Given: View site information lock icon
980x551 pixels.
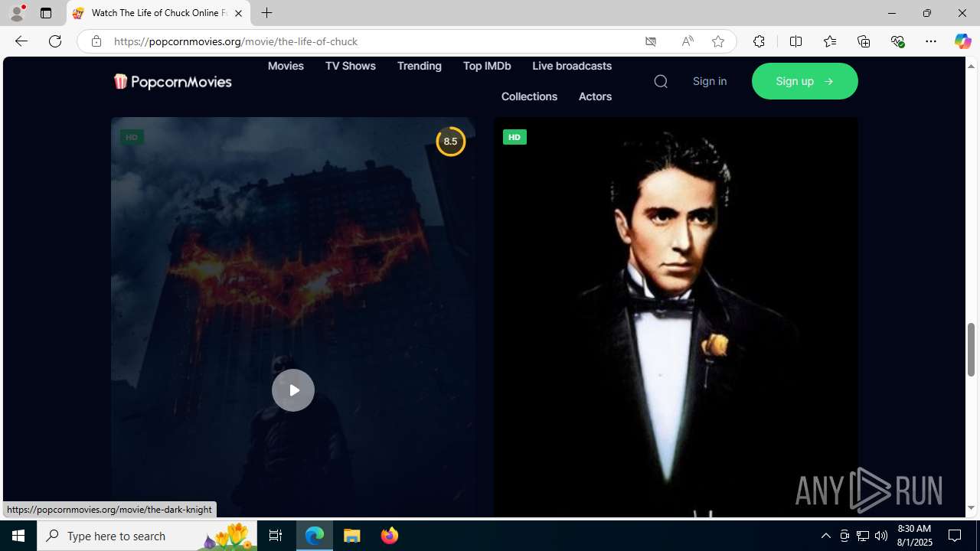Looking at the screenshot, I should (96, 41).
